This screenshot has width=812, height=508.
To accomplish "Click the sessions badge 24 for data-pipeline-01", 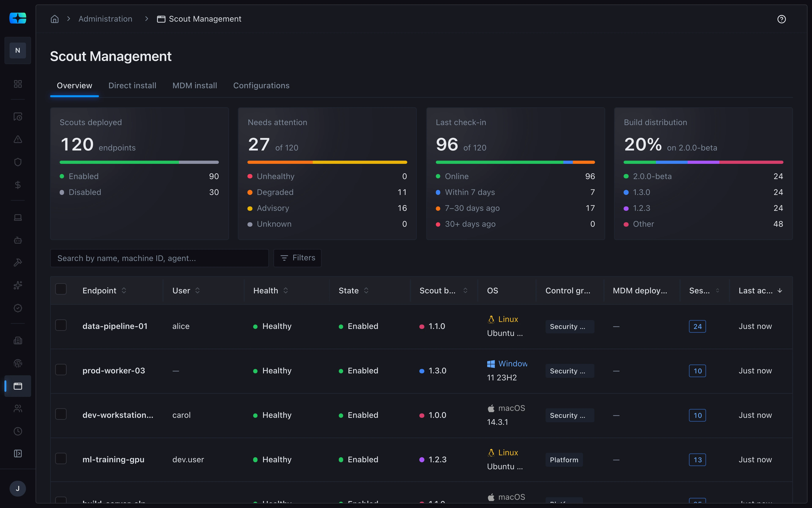I will coord(697,327).
